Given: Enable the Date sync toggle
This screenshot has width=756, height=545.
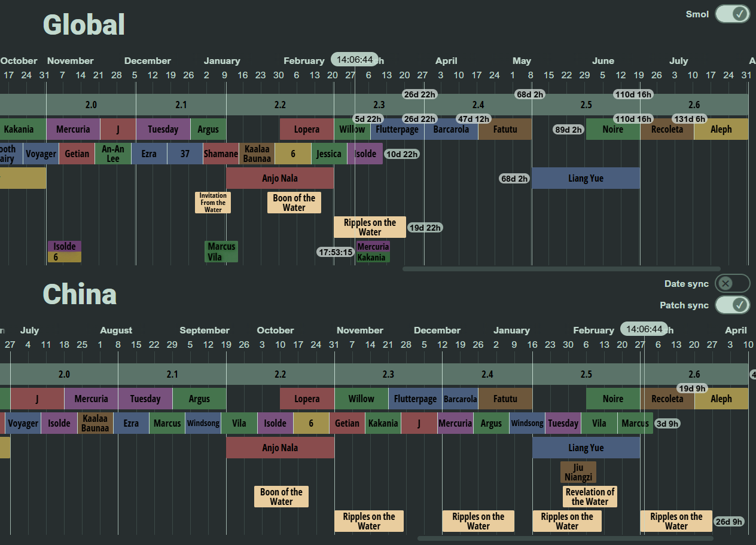Looking at the screenshot, I should pyautogui.click(x=732, y=283).
